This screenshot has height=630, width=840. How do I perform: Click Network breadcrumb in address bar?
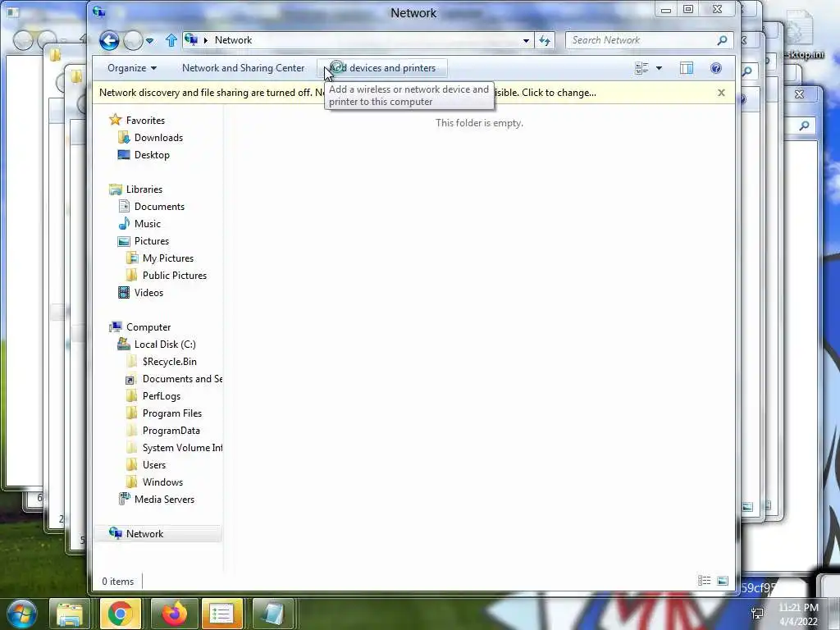point(233,40)
